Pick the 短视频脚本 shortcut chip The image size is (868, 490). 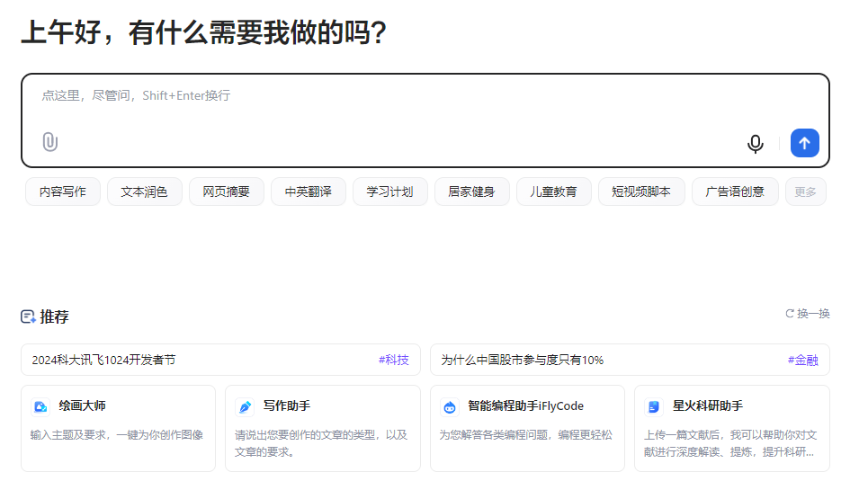click(641, 192)
